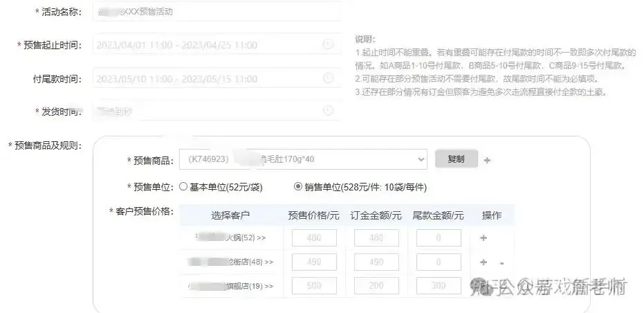
Task: Click 尾款金额 field showing 300
Action: pyautogui.click(x=439, y=285)
